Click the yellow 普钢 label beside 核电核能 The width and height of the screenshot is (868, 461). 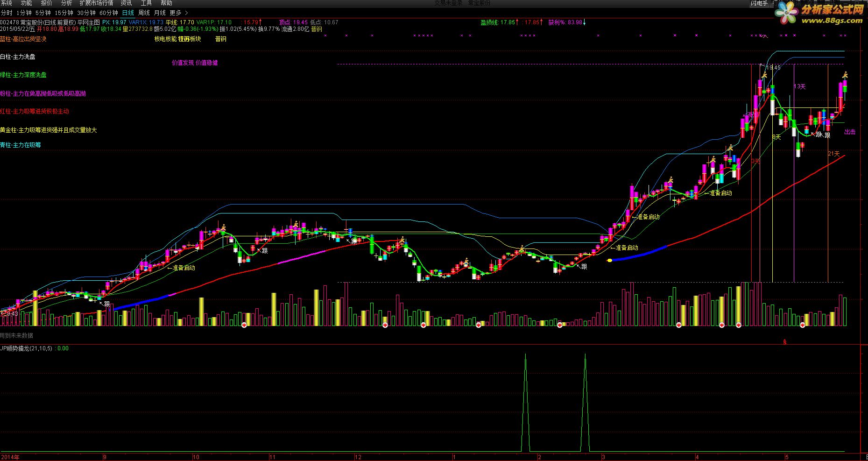[x=221, y=39]
